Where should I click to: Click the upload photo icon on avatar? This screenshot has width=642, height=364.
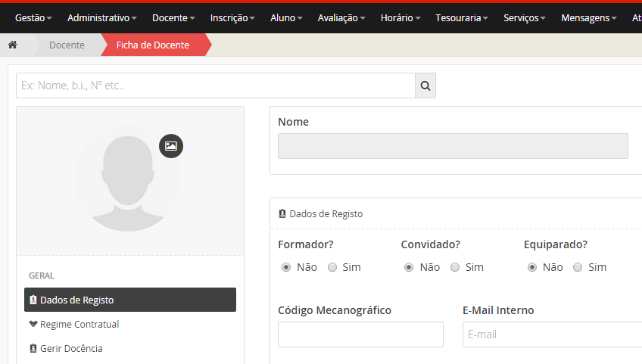tap(171, 146)
